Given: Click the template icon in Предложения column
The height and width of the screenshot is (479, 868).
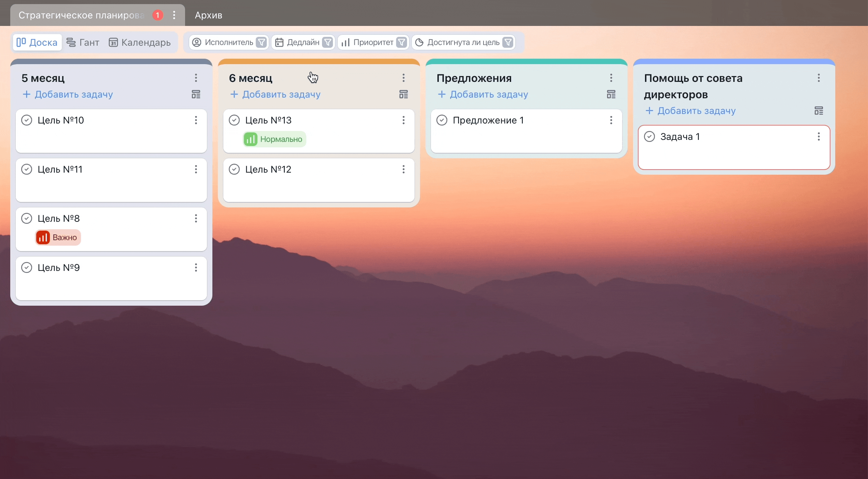Looking at the screenshot, I should coord(611,95).
